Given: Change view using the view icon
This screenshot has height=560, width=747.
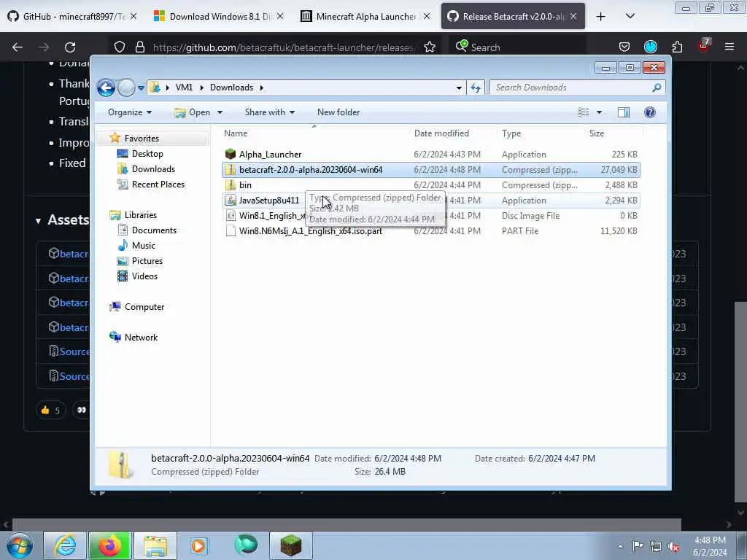Looking at the screenshot, I should [584, 112].
